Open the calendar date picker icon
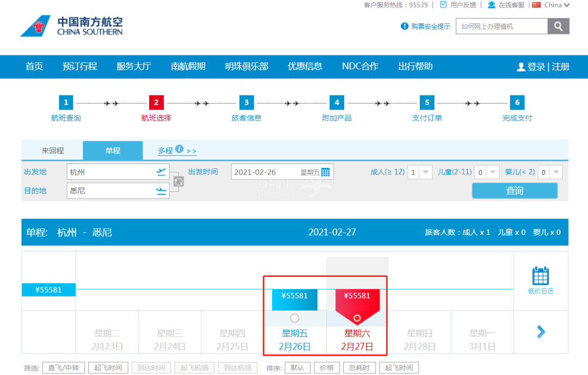The width and height of the screenshot is (588, 375). coord(326,172)
